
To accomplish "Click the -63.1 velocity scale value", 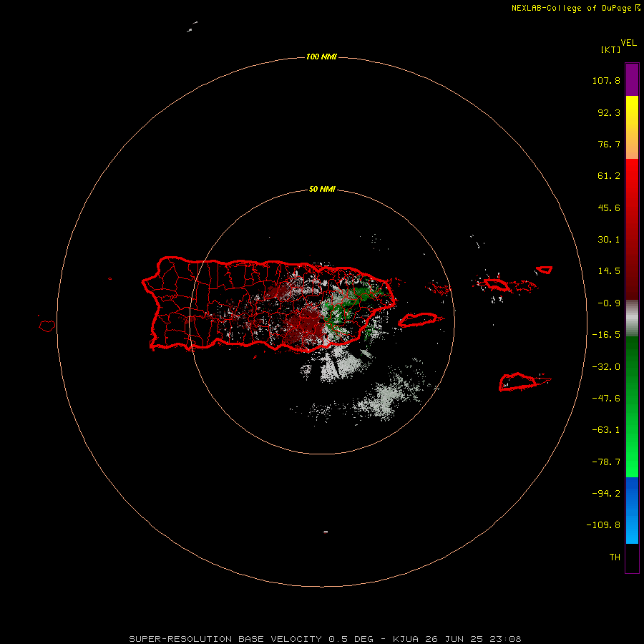I will (x=606, y=430).
